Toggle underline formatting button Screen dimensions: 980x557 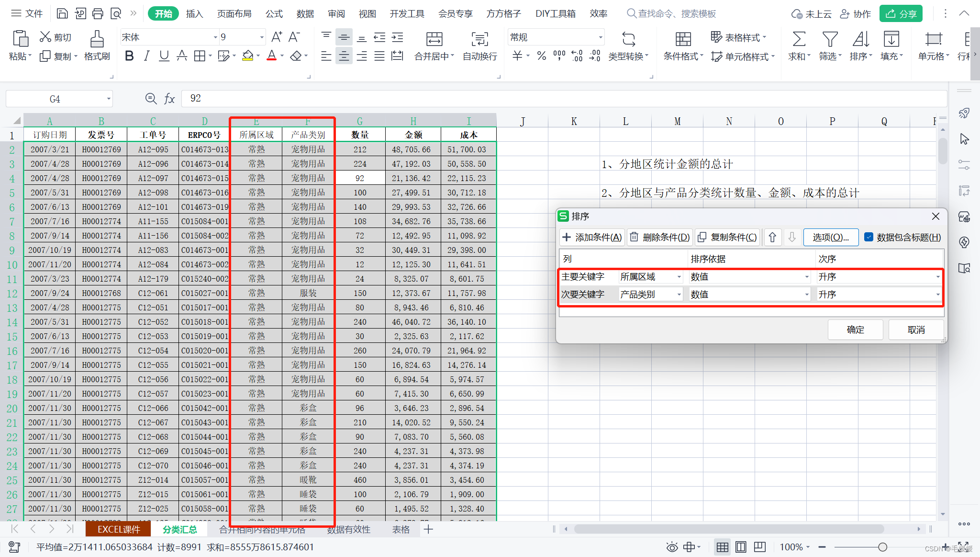pos(164,56)
